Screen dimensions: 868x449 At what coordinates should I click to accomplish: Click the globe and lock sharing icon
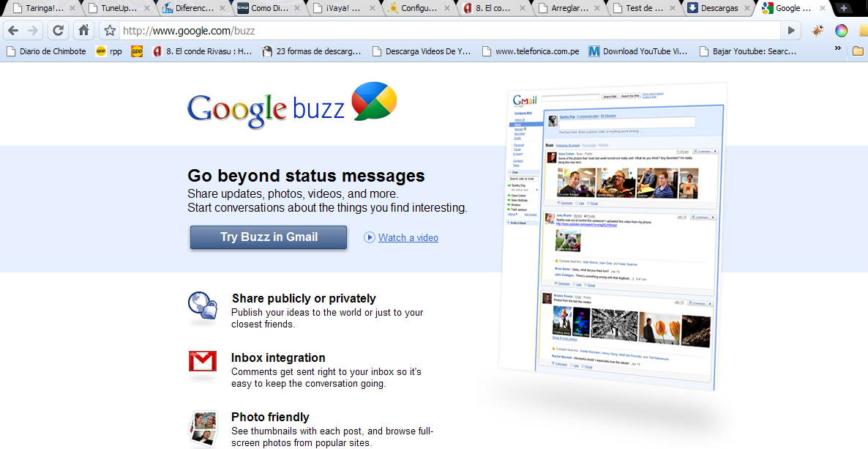click(x=203, y=305)
